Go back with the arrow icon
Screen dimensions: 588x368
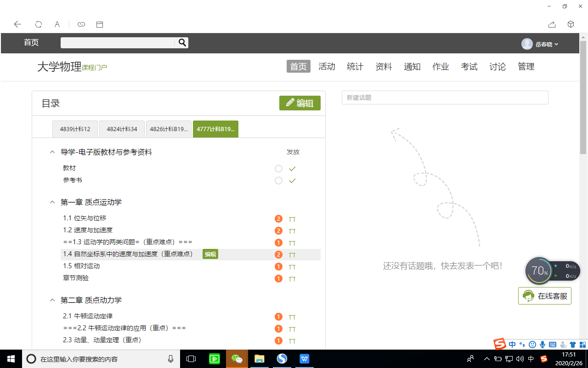click(17, 24)
